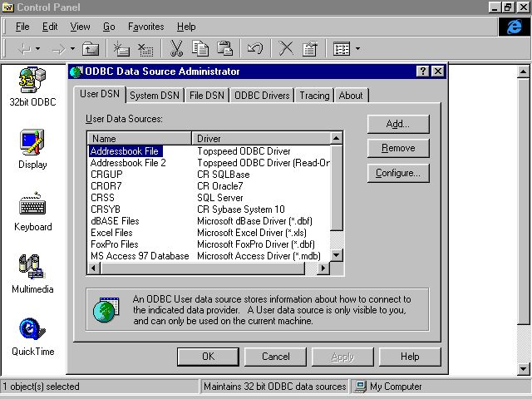Click the Disconnect Network Drive toolbar icon
The width and height of the screenshot is (532, 399).
pos(145,49)
